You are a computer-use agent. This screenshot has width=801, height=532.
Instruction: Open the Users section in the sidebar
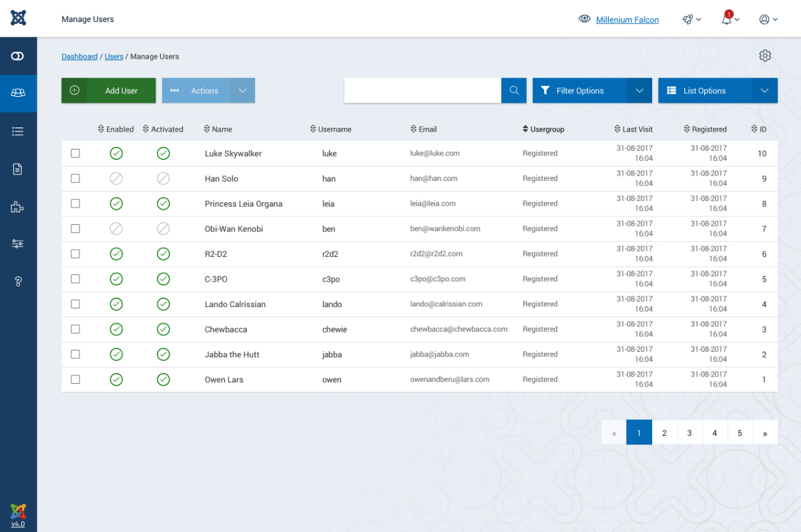[x=18, y=93]
